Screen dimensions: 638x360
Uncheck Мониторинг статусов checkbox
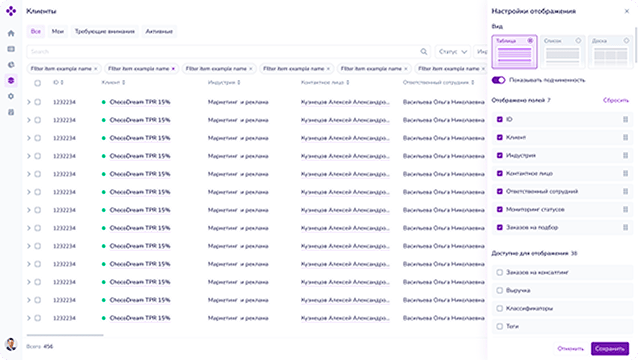500,209
